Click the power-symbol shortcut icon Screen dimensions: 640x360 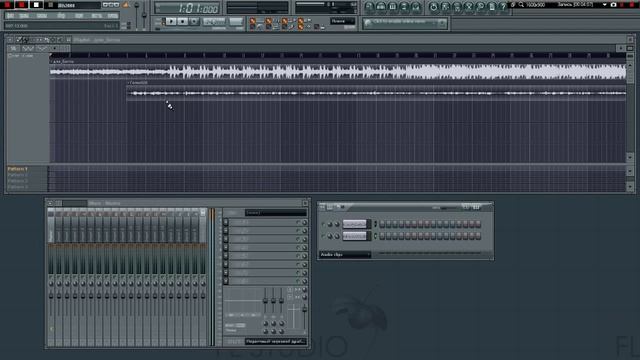click(433, 7)
